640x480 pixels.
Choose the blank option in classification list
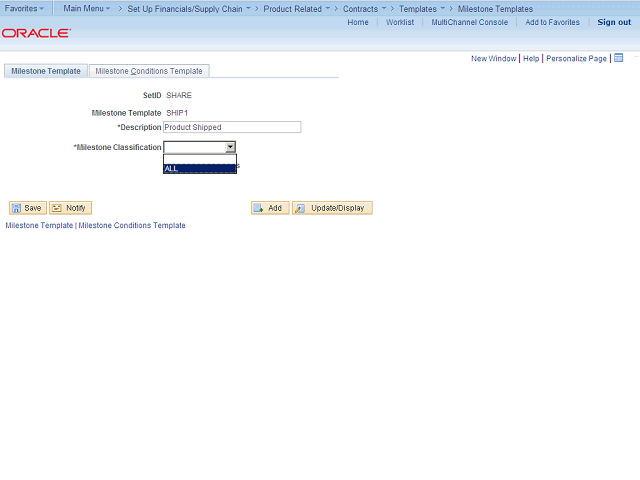pos(200,160)
